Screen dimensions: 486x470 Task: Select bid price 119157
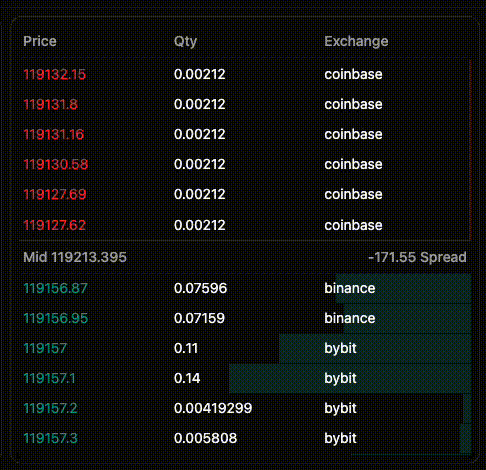click(x=45, y=348)
